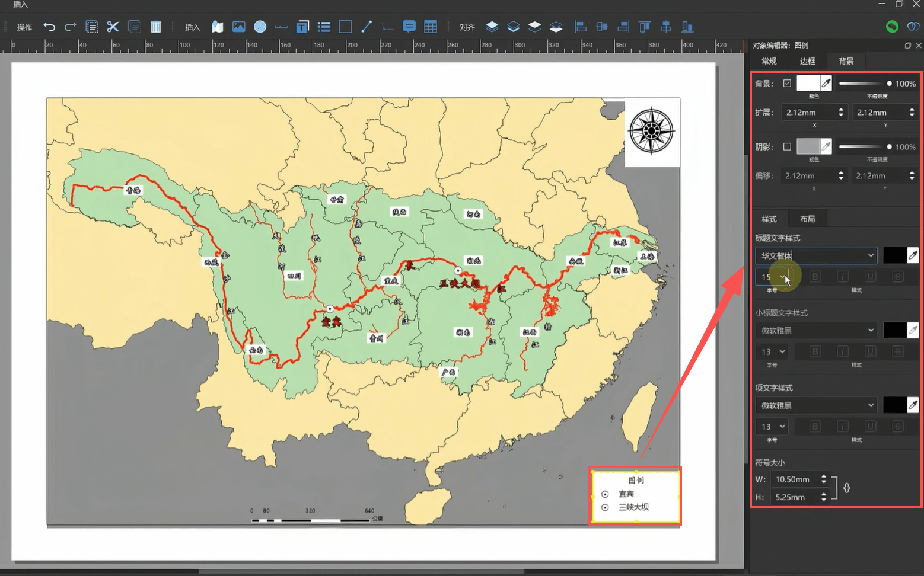Screen dimensions: 924x576
Task: Click the background expand X value stepper
Action: click(841, 112)
